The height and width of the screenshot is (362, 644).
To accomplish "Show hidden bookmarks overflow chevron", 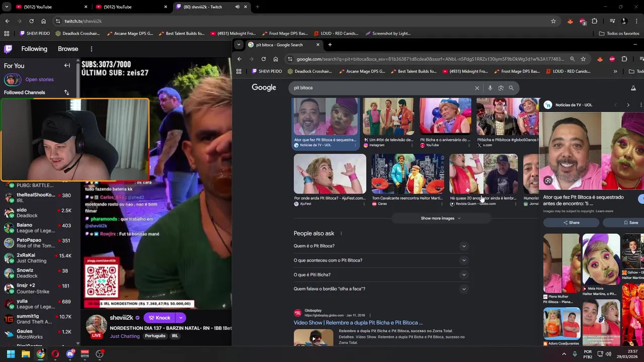I will point(615,71).
